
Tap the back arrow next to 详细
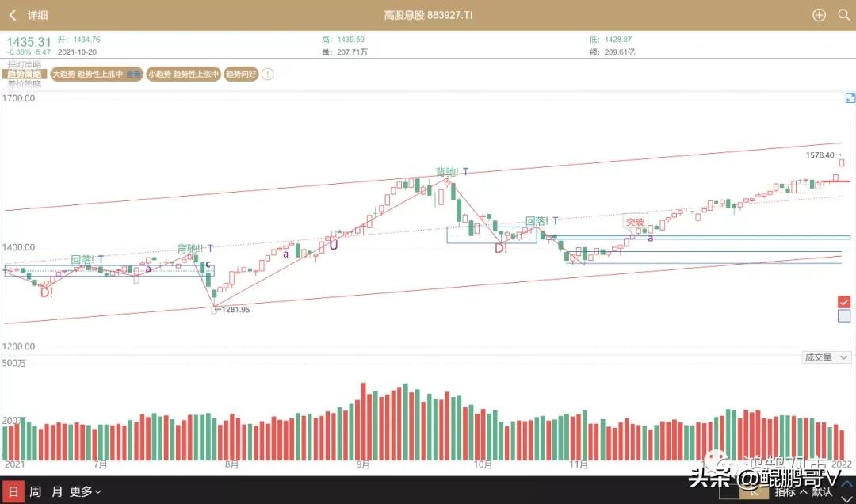[x=13, y=15]
